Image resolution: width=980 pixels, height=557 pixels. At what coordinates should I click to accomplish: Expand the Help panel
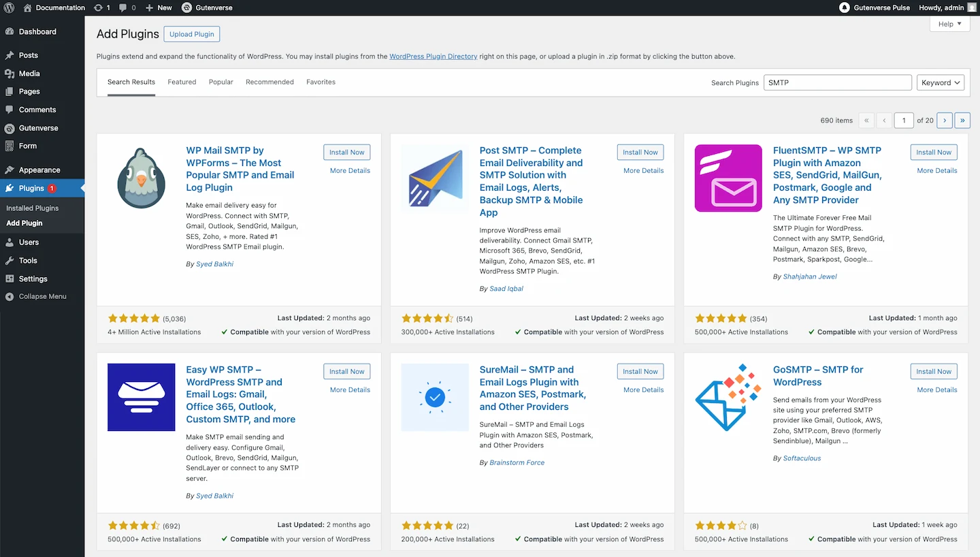coord(949,24)
